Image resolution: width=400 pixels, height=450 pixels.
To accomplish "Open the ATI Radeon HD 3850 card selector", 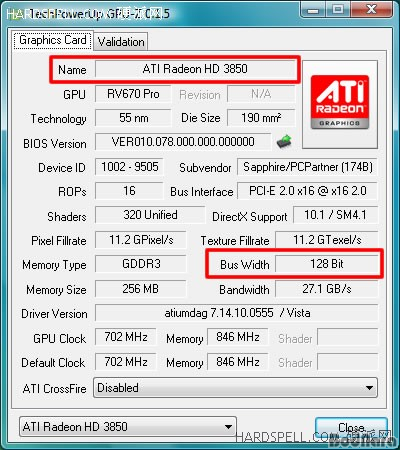I will [x=128, y=427].
